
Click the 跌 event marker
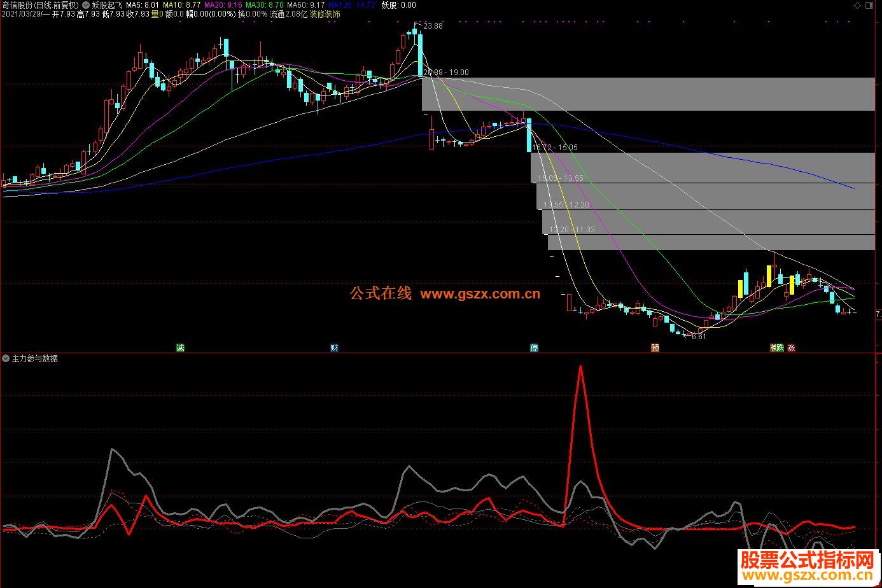[780, 347]
